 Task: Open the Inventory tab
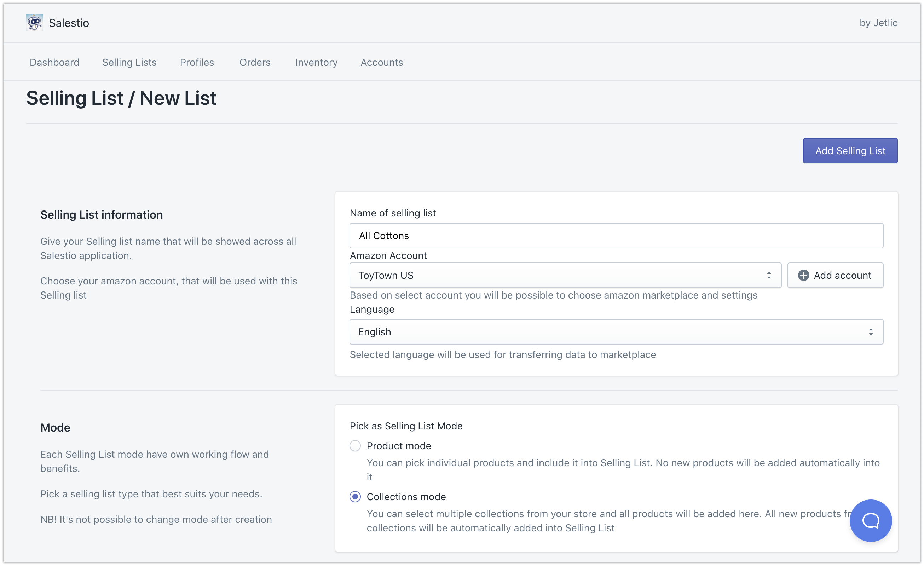tap(316, 62)
